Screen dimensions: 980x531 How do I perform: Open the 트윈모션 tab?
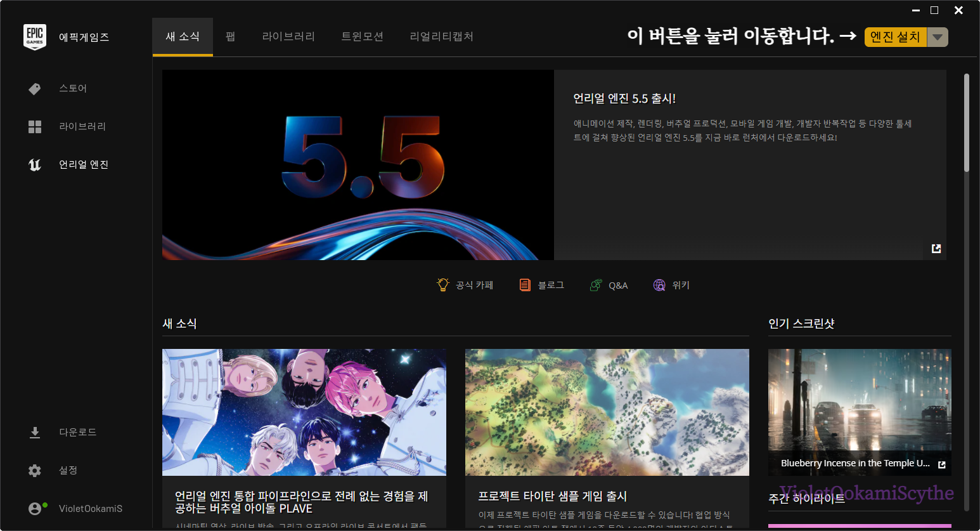[363, 37]
